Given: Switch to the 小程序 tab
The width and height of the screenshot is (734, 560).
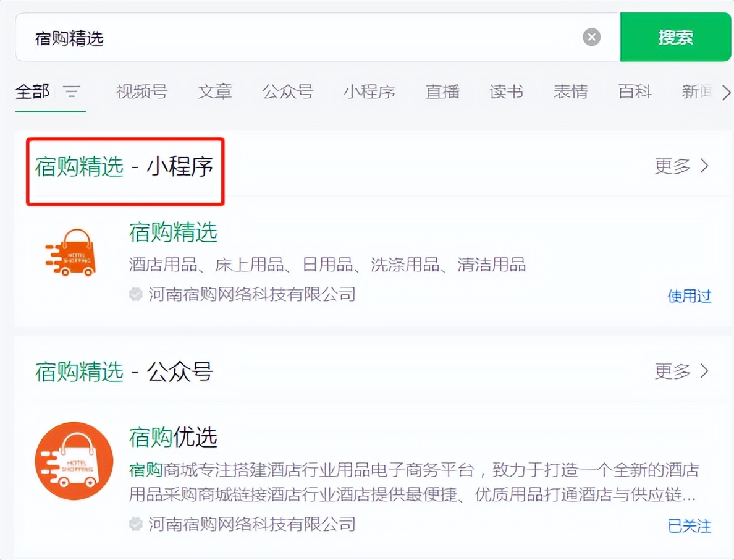Looking at the screenshot, I should coord(369,90).
